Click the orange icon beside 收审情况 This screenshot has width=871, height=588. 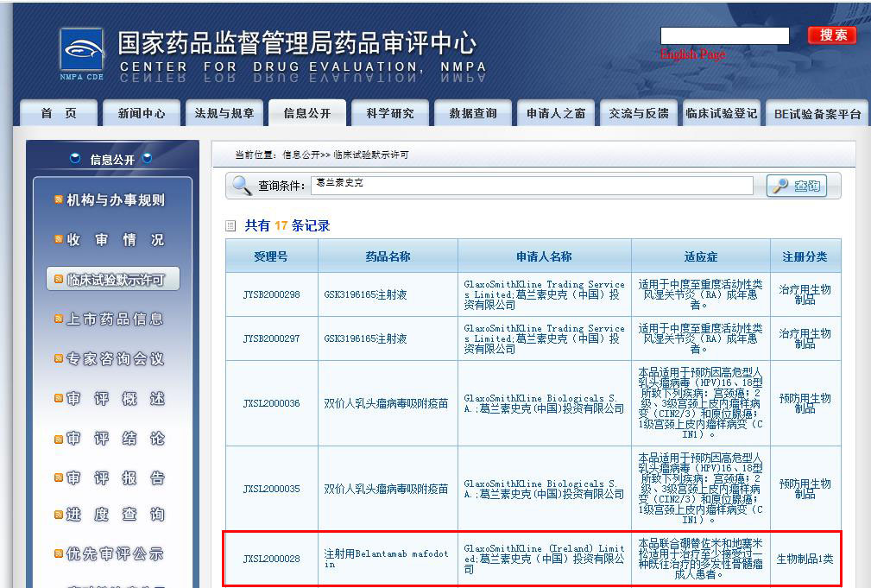(59, 240)
